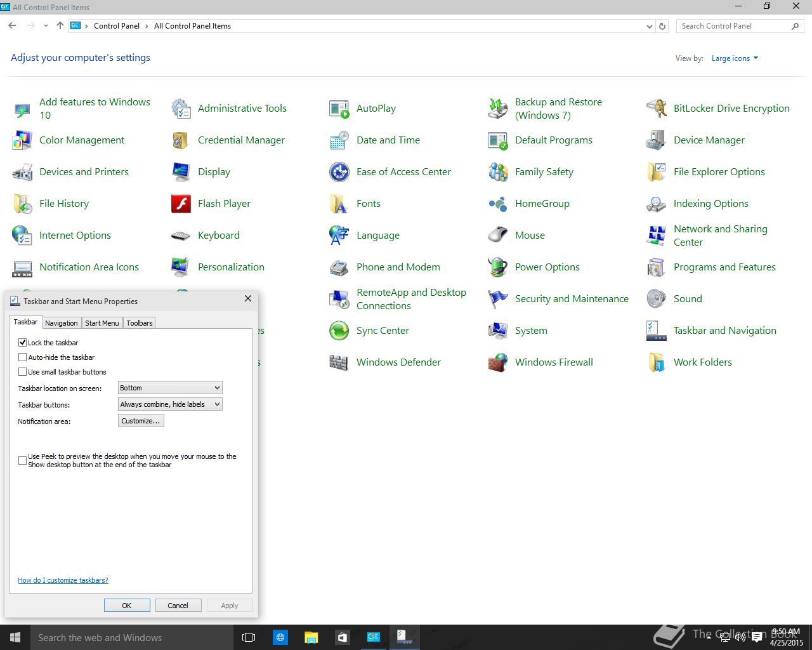Viewport: 812px width, 650px height.
Task: Switch to the Start Menu tab
Action: 102,323
